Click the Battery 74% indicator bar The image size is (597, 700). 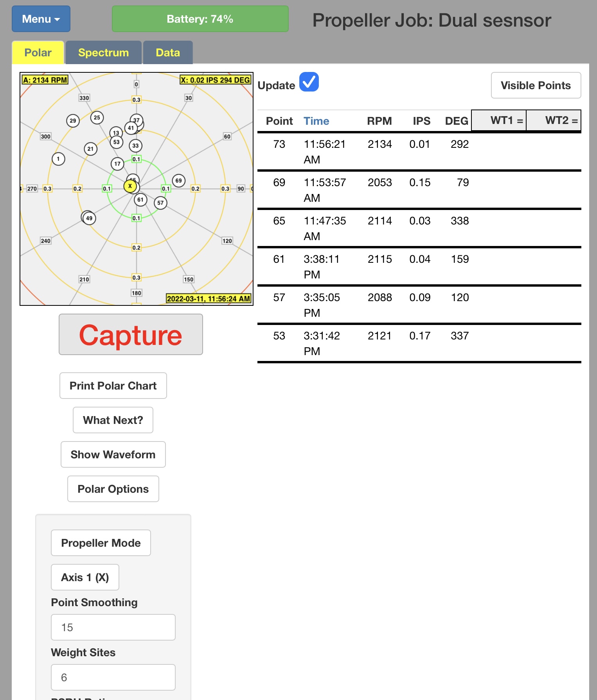point(200,19)
